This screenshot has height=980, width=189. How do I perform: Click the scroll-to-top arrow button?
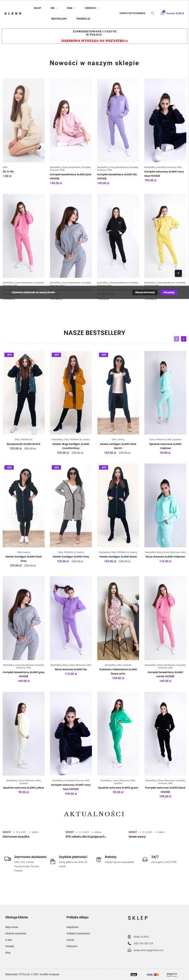coord(178,273)
